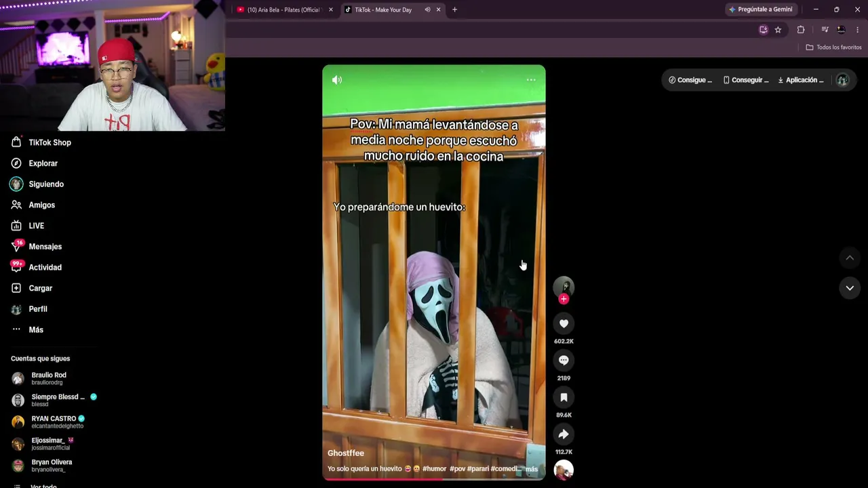Open the 'Todos los favoritos' bookmarks folder
Viewport: 868px width, 488px height.
(833, 47)
